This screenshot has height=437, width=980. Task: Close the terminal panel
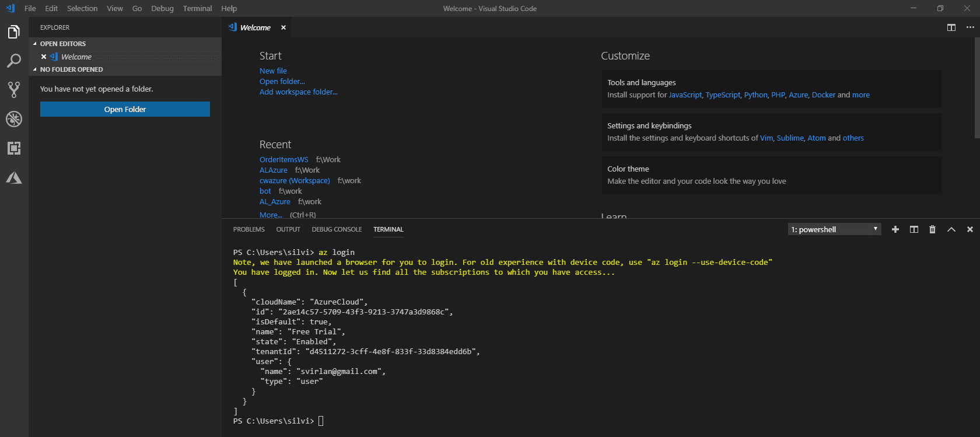[970, 229]
